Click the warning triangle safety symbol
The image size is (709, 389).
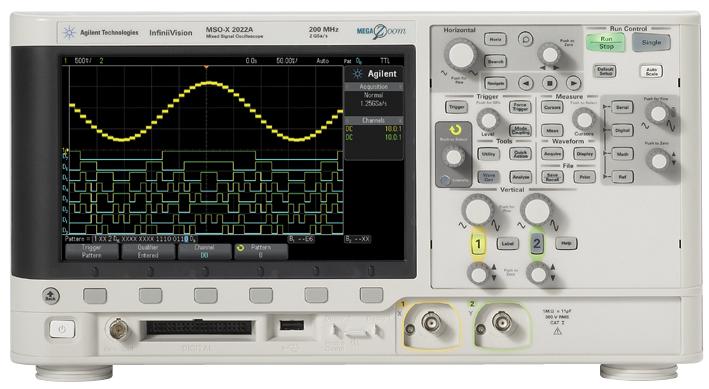(557, 331)
